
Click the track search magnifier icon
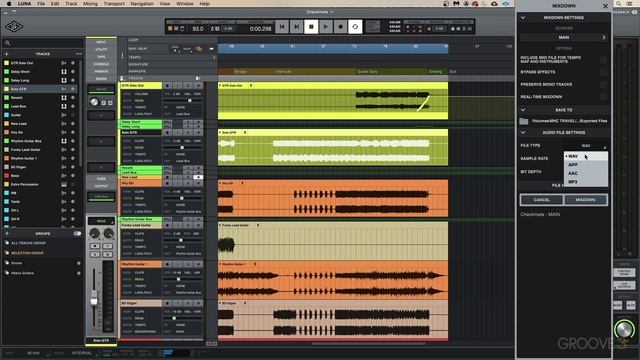click(x=7, y=43)
